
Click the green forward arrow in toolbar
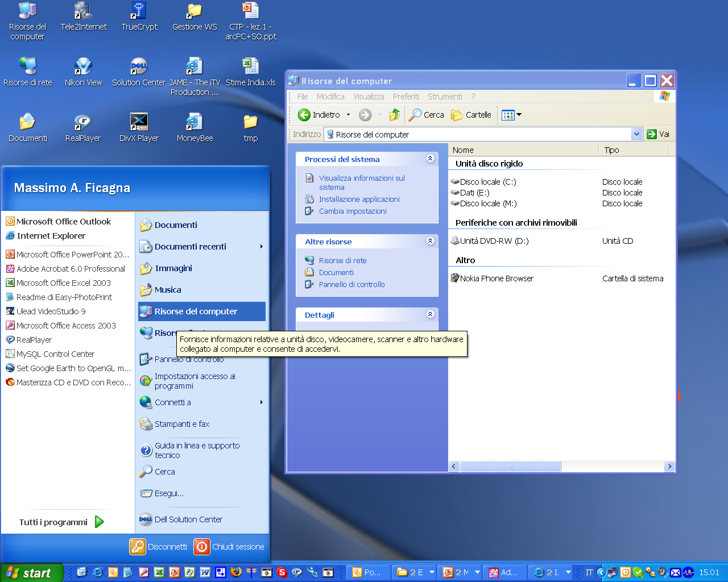(x=365, y=115)
